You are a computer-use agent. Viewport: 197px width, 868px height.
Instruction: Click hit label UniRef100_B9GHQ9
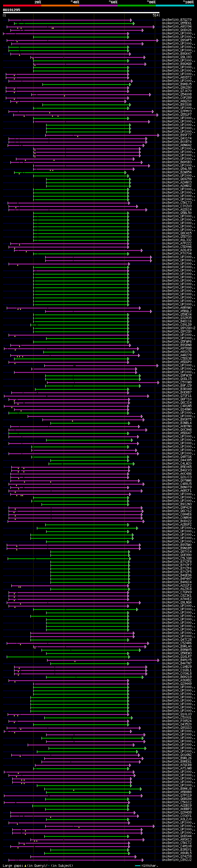pos(177,64)
